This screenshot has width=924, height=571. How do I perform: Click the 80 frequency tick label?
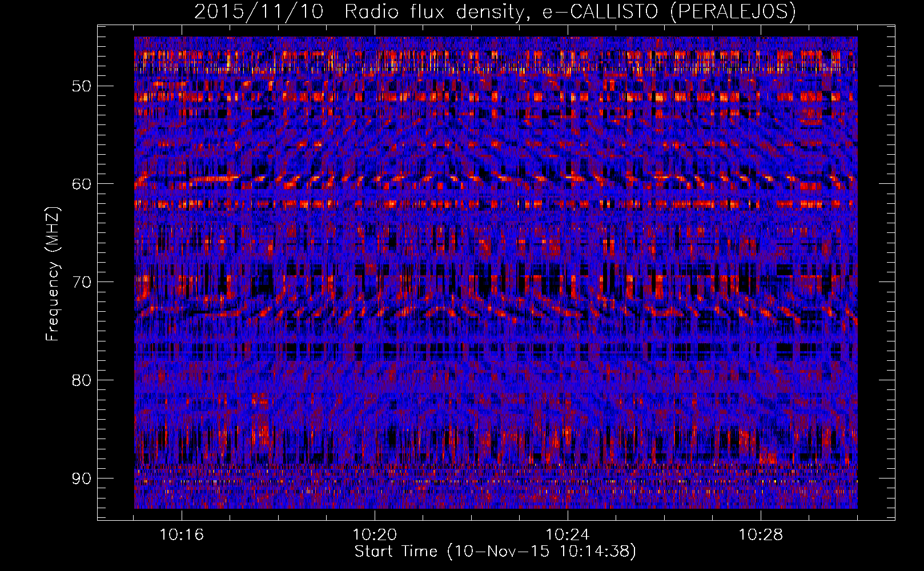82,380
